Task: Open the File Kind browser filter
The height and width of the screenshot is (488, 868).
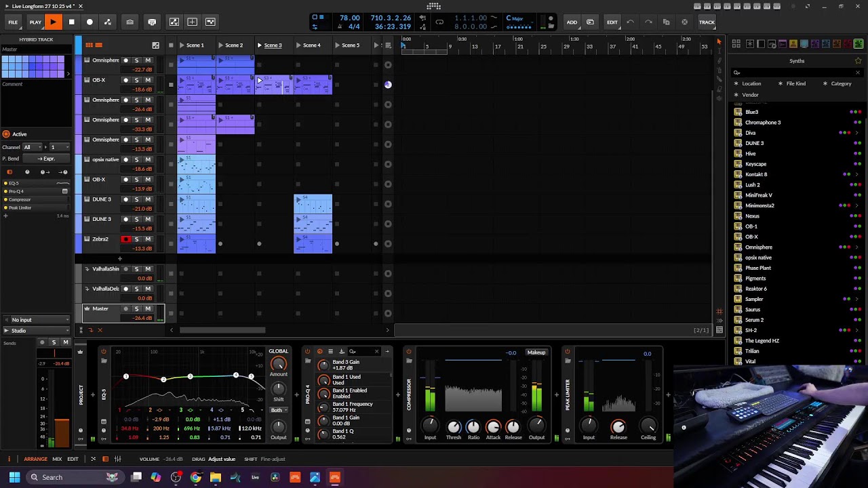Action: pyautogui.click(x=791, y=83)
